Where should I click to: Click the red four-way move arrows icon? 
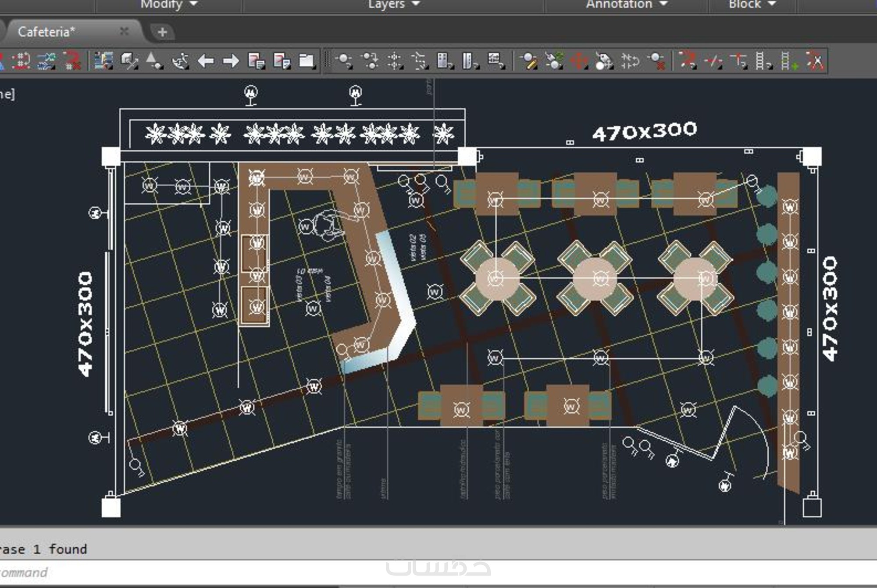579,61
